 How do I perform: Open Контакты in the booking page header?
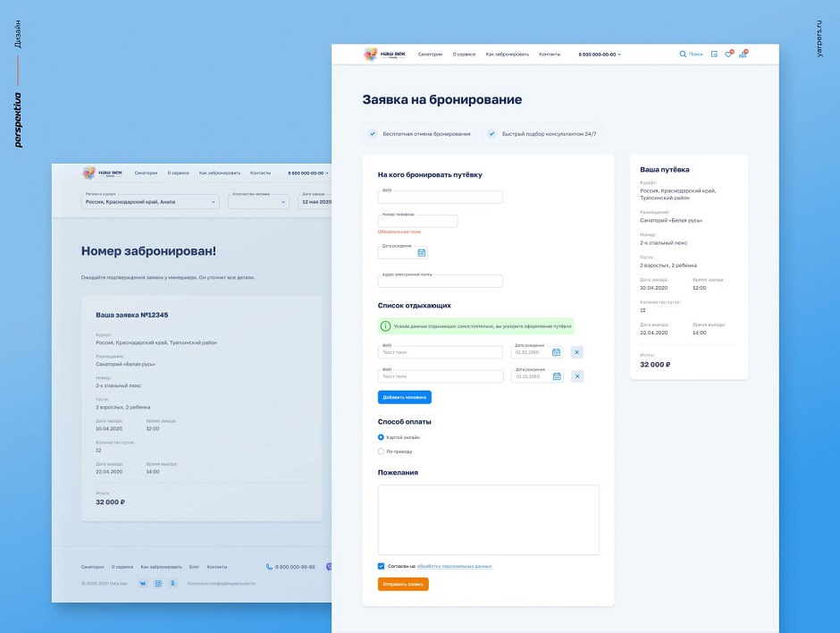click(x=550, y=55)
